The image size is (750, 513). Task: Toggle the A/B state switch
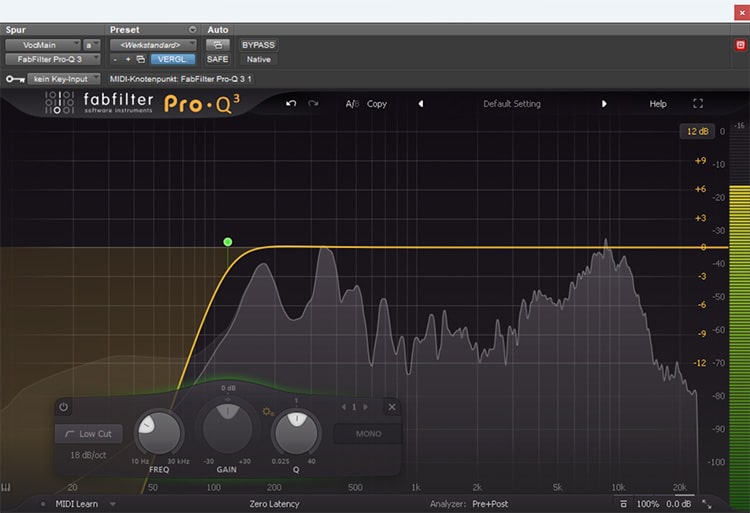[x=352, y=104]
